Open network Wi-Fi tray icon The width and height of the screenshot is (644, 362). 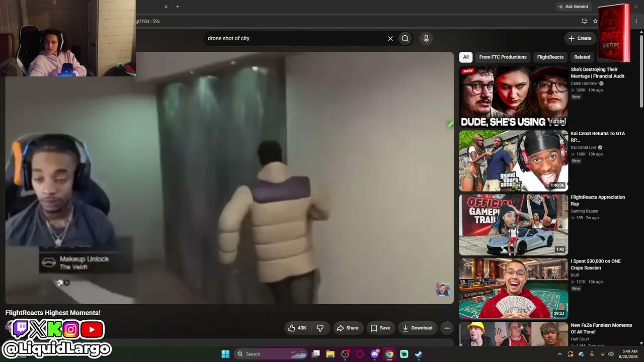(x=602, y=354)
